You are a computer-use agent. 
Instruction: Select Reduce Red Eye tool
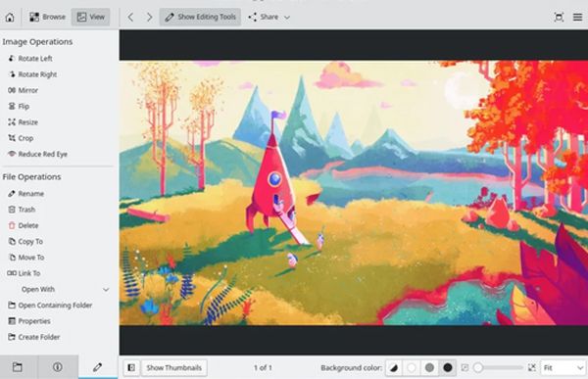37,154
